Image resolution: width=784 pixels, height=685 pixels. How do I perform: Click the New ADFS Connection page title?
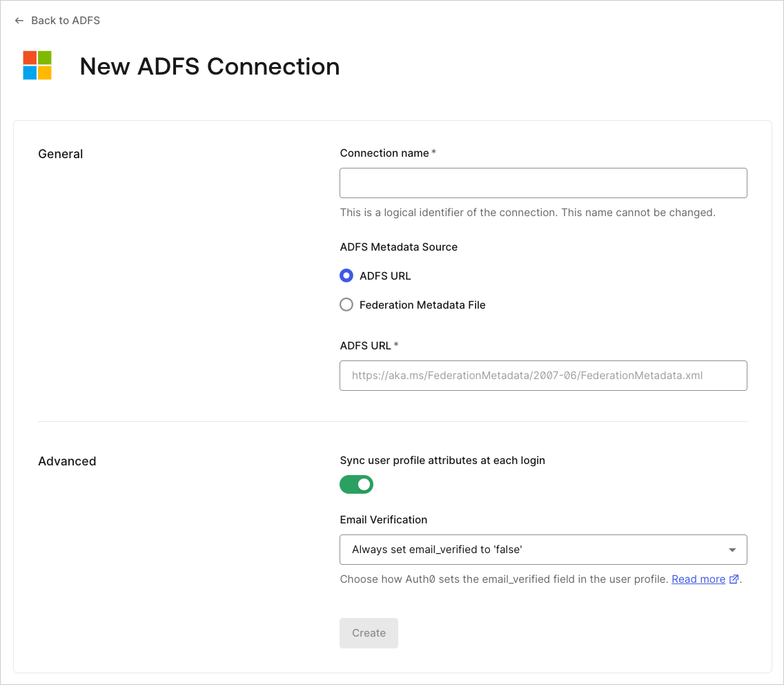pos(210,66)
